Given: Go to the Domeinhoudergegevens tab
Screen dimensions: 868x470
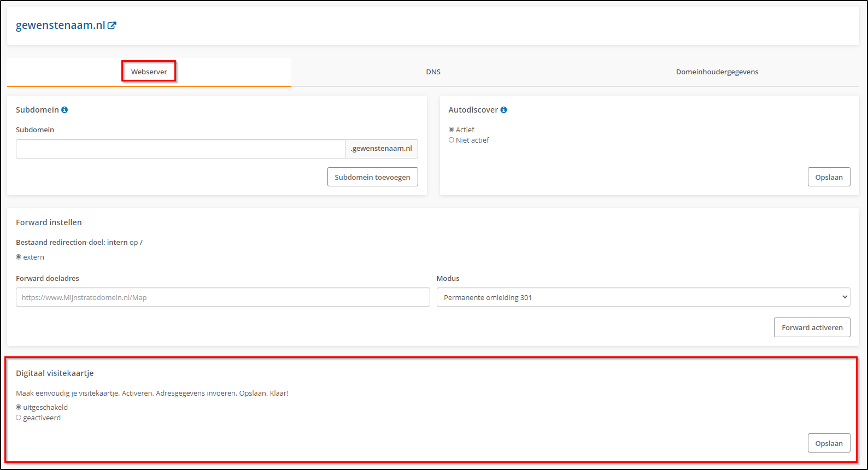Looking at the screenshot, I should [717, 72].
